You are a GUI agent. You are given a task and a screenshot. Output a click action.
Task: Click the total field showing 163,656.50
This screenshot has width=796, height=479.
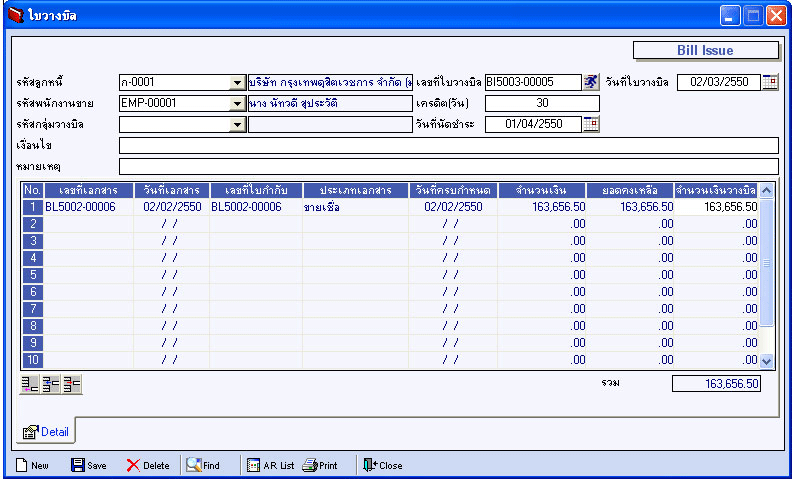716,384
